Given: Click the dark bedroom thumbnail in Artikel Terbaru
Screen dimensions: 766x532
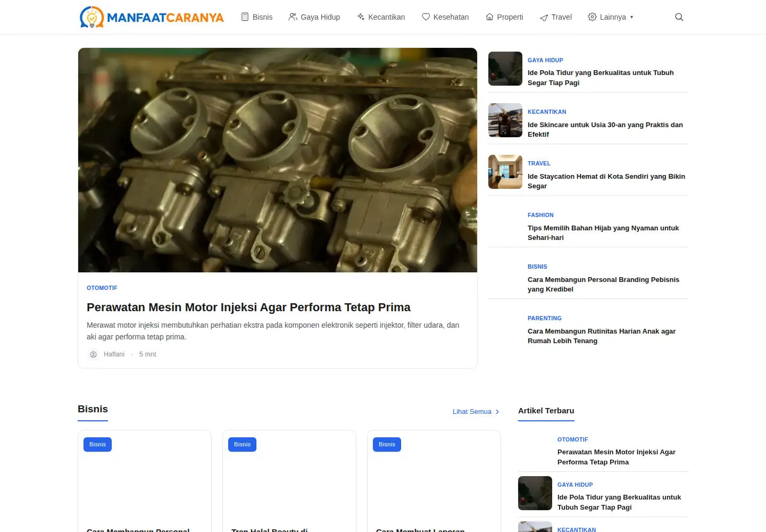Looking at the screenshot, I should (x=535, y=493).
